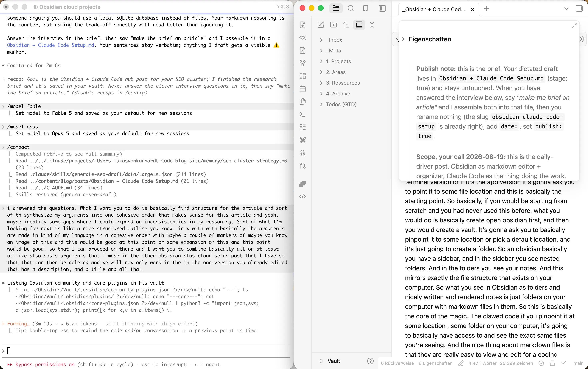This screenshot has height=369, width=588.
Task: Create new note in file explorer
Action: coord(321,25)
